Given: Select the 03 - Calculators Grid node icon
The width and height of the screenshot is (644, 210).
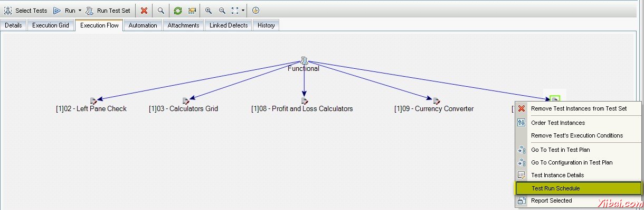Looking at the screenshot, I should point(186,101).
